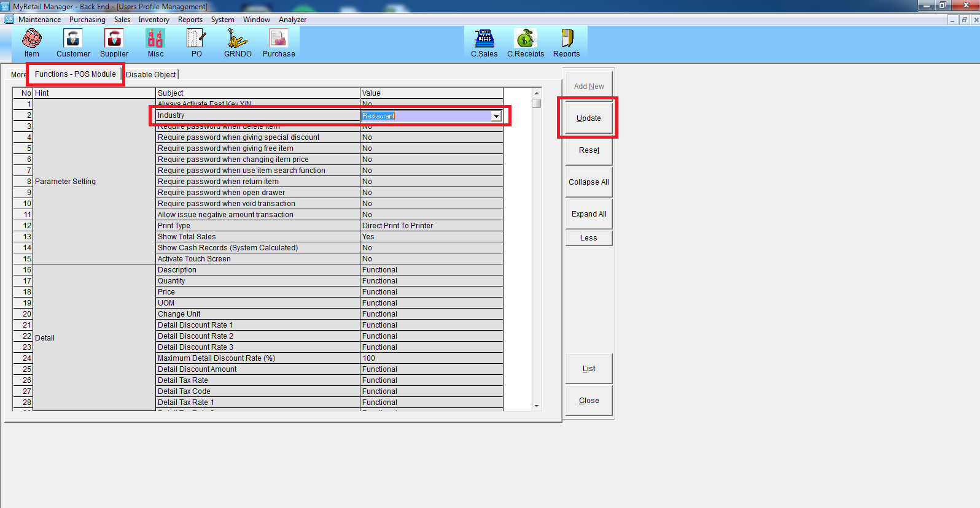Click the Reset button
Screen dimensions: 980x508
coord(588,150)
